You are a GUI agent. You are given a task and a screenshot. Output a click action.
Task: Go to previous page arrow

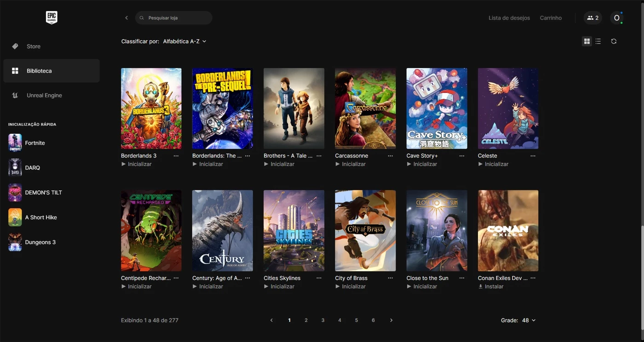coord(271,320)
